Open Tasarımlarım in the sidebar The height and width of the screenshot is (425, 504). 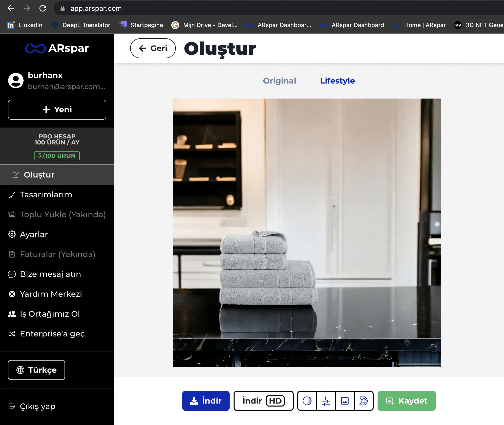[x=46, y=195]
